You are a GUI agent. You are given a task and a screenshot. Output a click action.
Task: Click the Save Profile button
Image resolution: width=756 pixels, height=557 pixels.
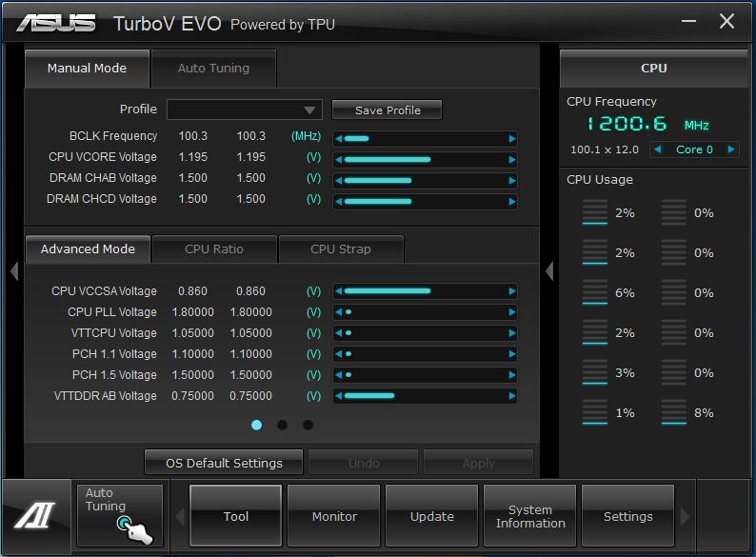[388, 109]
